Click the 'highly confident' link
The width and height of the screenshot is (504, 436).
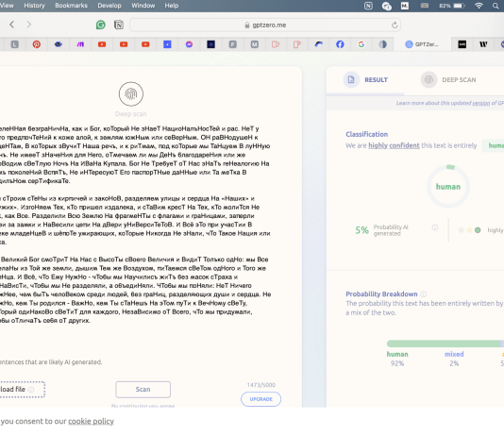coord(394,145)
